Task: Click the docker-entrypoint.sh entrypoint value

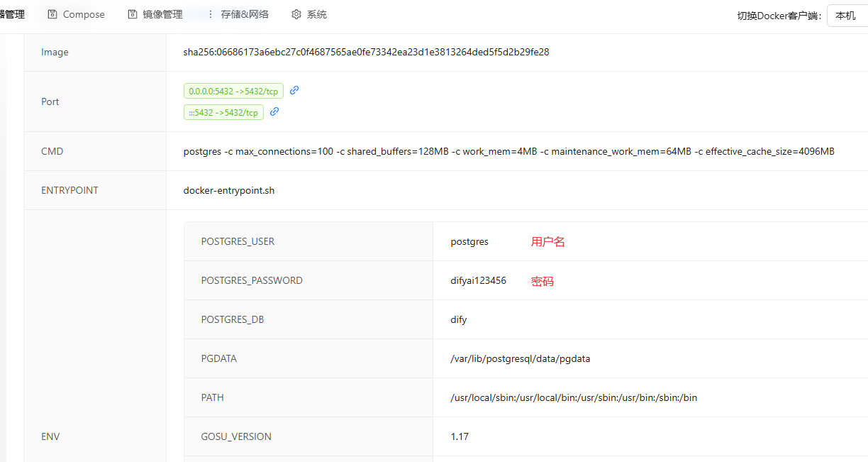Action: pyautogui.click(x=228, y=190)
